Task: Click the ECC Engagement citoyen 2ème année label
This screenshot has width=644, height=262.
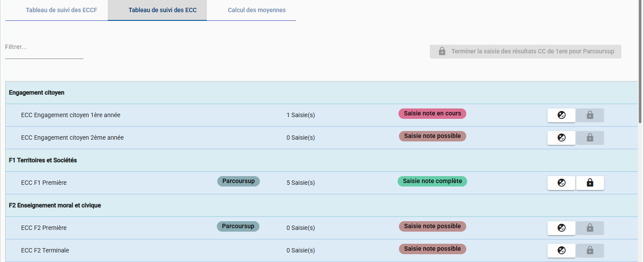Action: point(73,138)
